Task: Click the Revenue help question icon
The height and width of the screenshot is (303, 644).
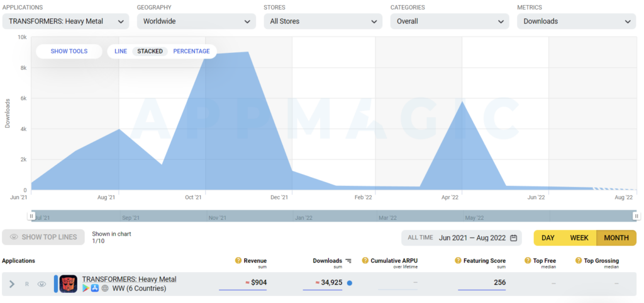Action: (238, 261)
